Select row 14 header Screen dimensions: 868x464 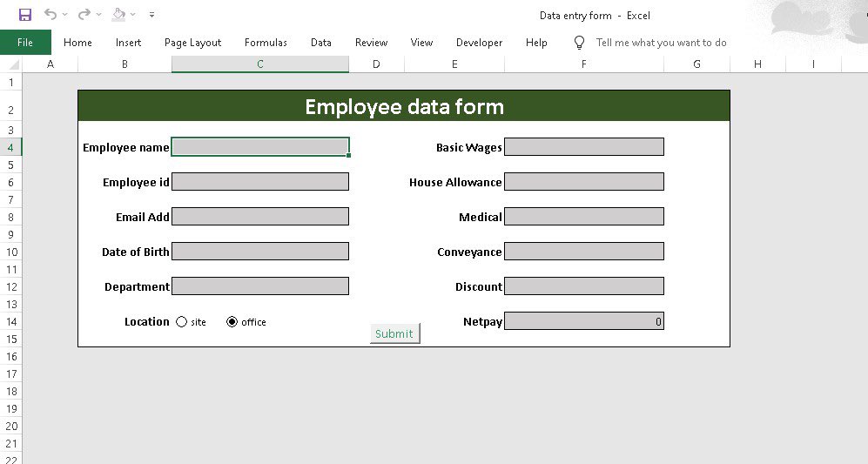coord(10,322)
